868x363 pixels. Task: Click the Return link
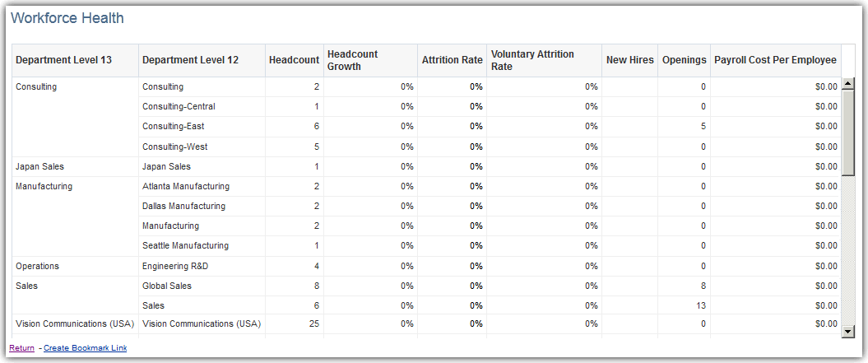click(x=21, y=348)
